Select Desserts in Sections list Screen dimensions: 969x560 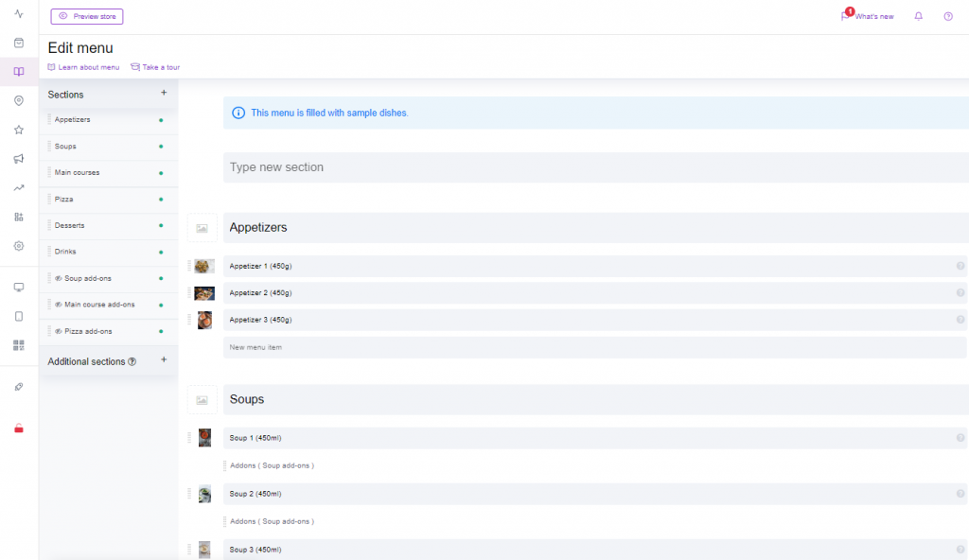(x=70, y=226)
